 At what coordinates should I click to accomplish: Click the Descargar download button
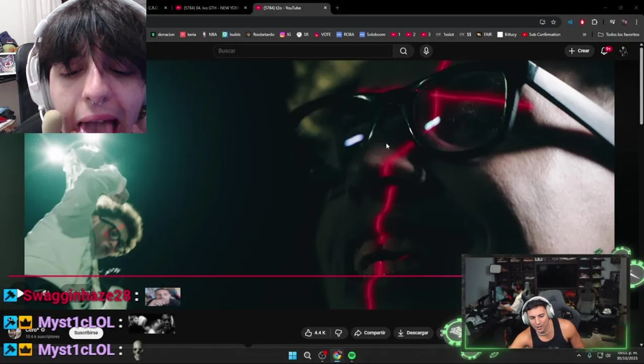coord(413,333)
